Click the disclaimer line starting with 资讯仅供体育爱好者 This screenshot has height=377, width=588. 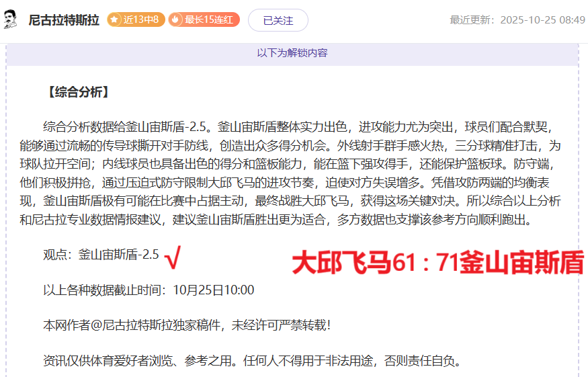(252, 361)
